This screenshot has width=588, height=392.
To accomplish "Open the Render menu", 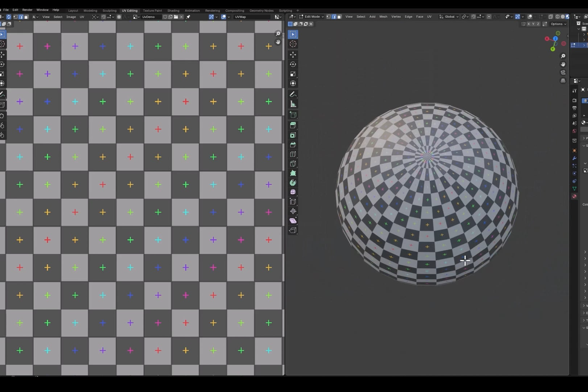I will click(27, 10).
